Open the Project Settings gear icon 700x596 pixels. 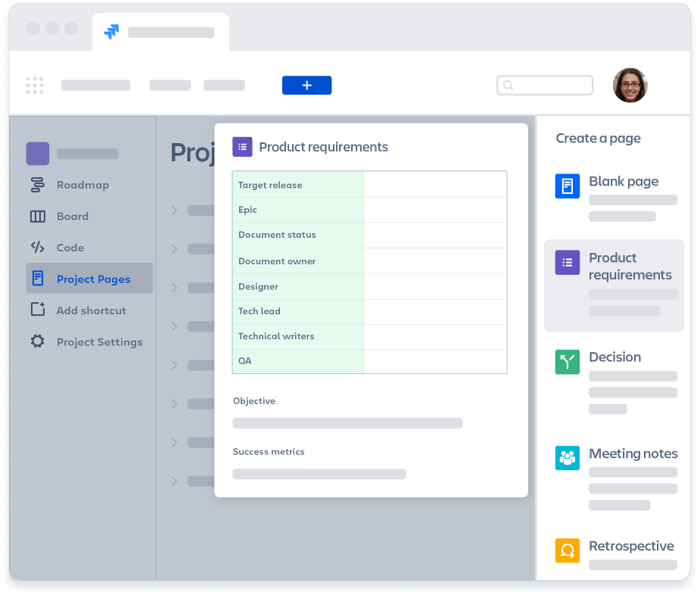pos(36,342)
